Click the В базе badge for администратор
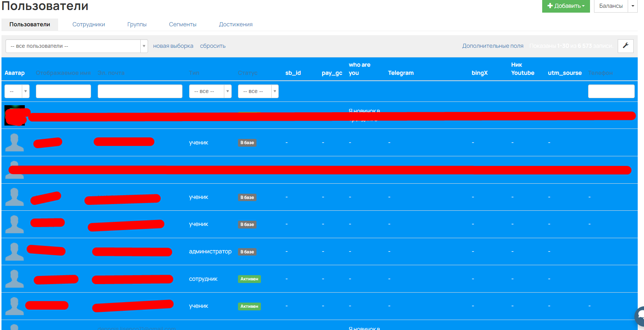Image resolution: width=644 pixels, height=330 pixels. pos(247,252)
